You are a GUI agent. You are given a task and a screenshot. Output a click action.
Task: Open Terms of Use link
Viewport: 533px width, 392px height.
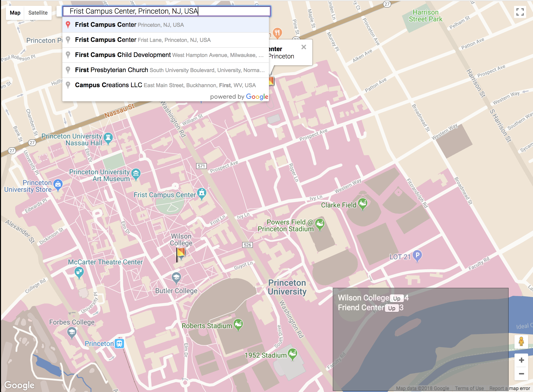coord(469,388)
